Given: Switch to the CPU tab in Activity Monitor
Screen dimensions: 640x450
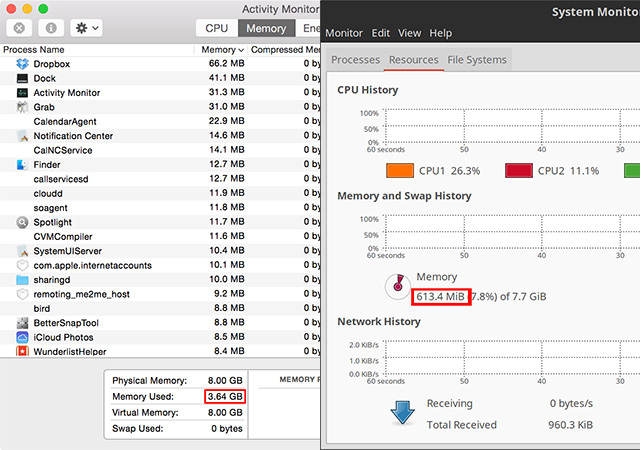Looking at the screenshot, I should point(216,28).
